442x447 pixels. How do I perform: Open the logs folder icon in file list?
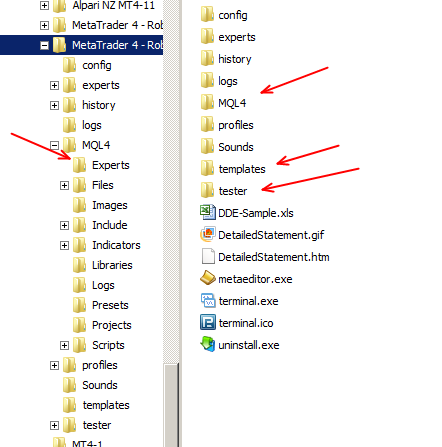[207, 80]
